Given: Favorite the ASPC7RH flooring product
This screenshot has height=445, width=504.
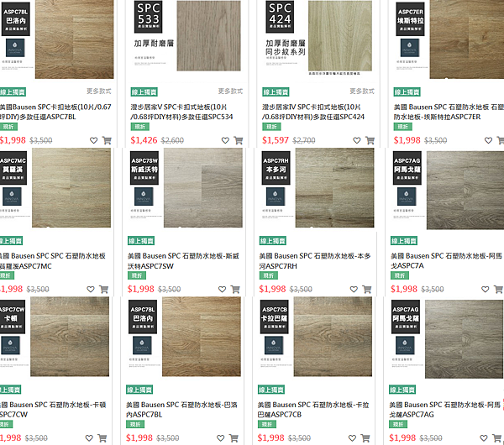Looking at the screenshot, I should (x=354, y=289).
